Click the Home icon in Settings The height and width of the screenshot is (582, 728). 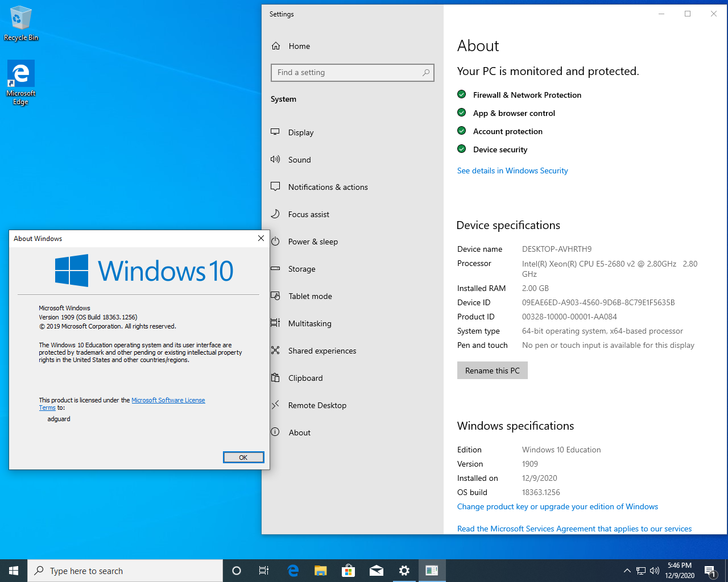point(276,46)
